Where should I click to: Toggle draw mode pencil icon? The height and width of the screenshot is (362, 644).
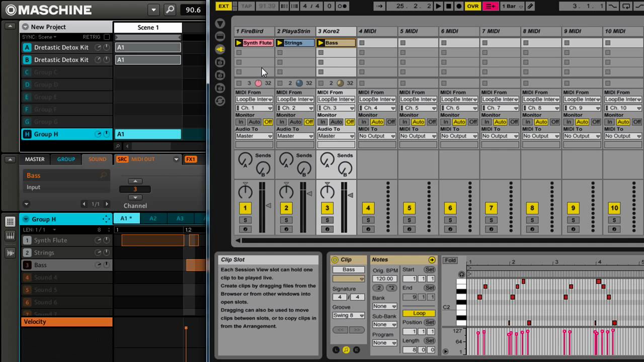(x=530, y=6)
